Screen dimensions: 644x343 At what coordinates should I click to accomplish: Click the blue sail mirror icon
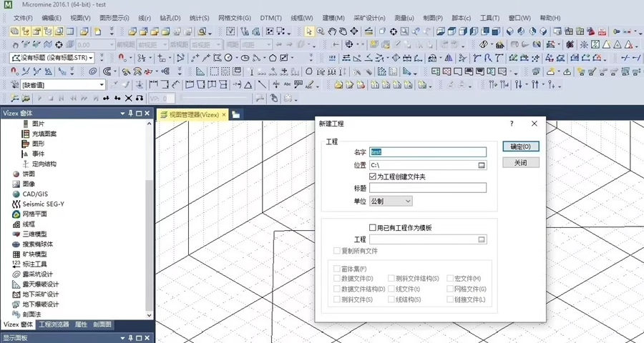[449, 58]
